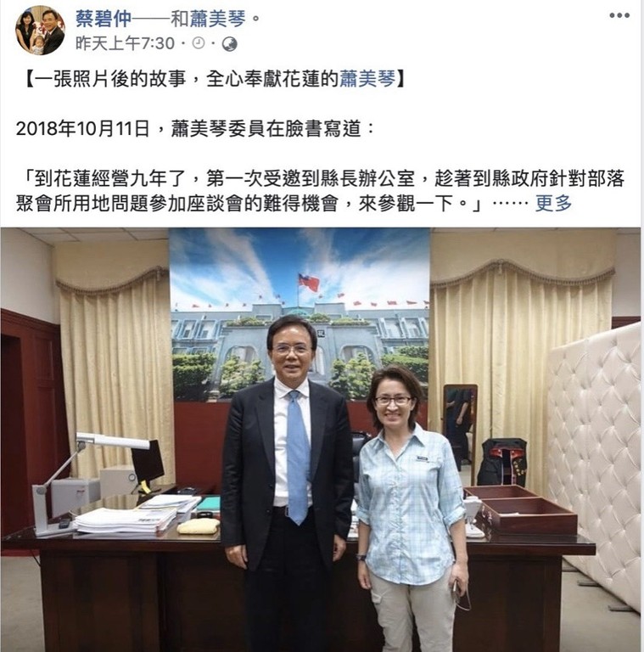The height and width of the screenshot is (652, 644).
Task: Open 蔡碧仲's round profile picture
Action: point(40,31)
